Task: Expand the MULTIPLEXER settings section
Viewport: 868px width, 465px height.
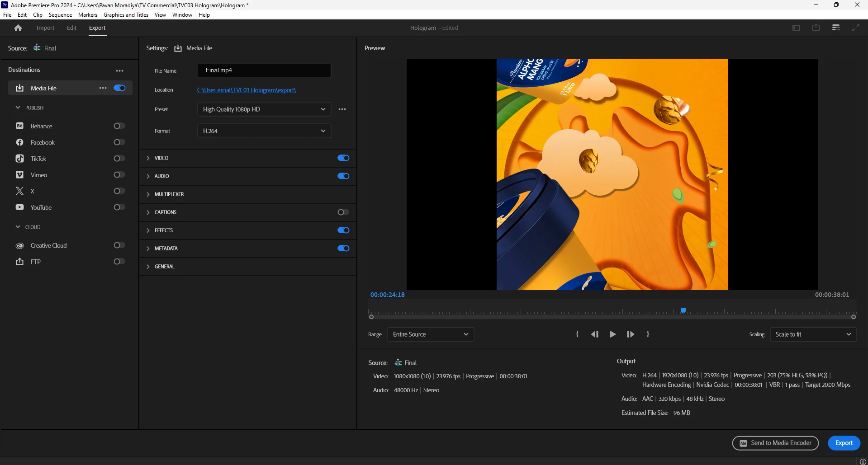Action: (148, 194)
